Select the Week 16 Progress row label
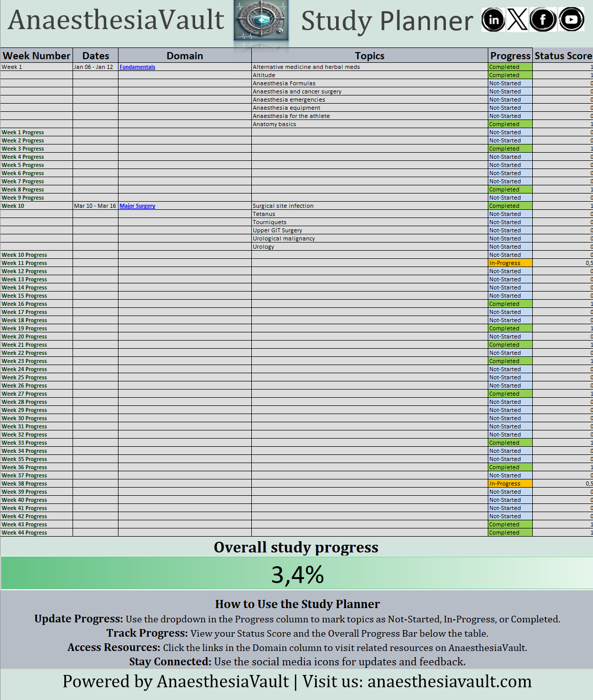Viewport: 593px width, 700px height. (36, 304)
